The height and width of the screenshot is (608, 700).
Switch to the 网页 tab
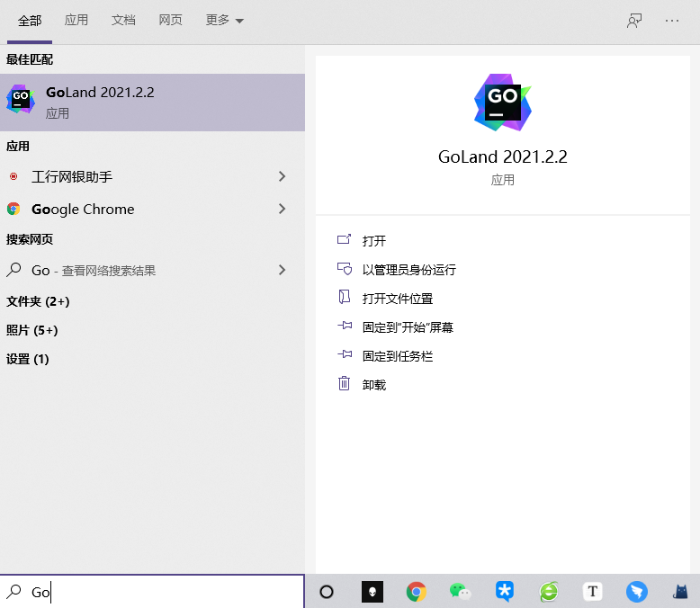[171, 20]
